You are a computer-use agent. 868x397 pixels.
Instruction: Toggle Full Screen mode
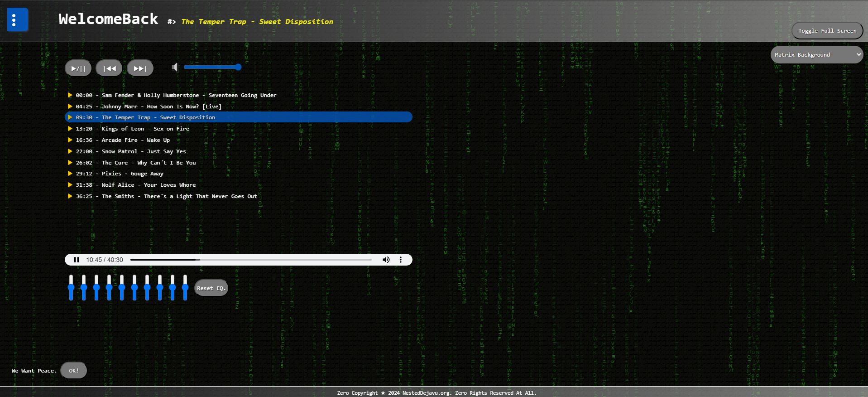(x=827, y=31)
